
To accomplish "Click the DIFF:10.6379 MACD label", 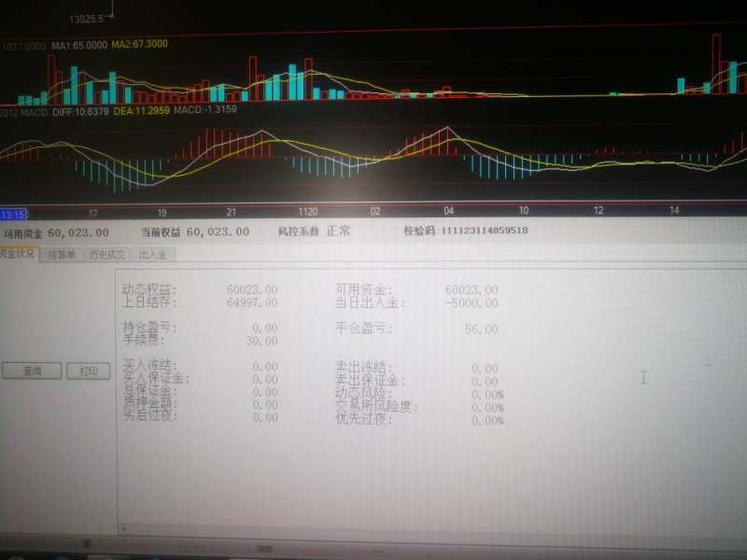I will pyautogui.click(x=80, y=112).
